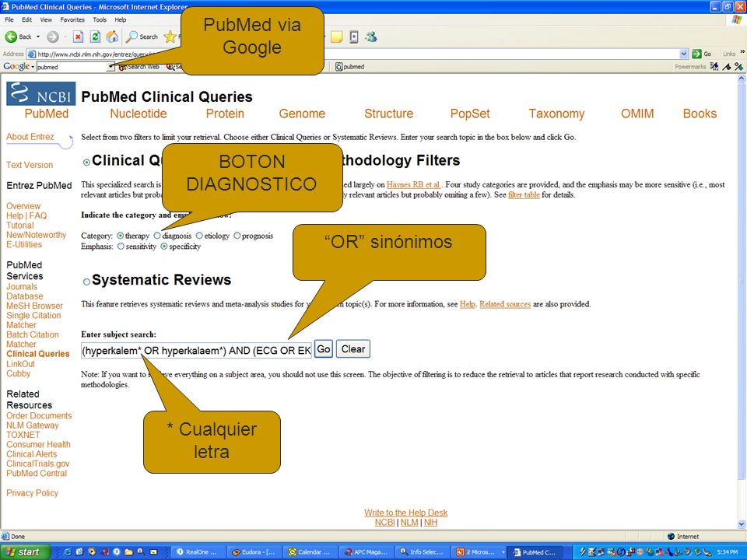Click the Forward arrow button
The height and width of the screenshot is (560, 747).
pyautogui.click(x=52, y=37)
